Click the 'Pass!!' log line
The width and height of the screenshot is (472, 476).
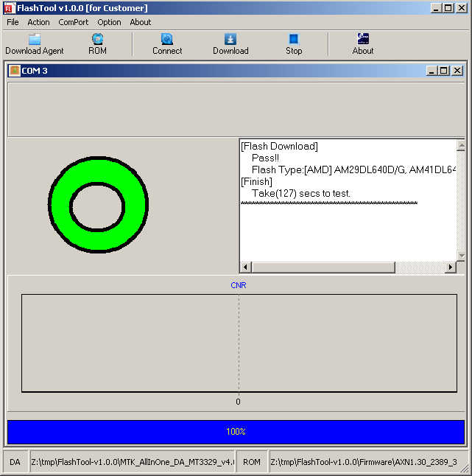point(265,158)
